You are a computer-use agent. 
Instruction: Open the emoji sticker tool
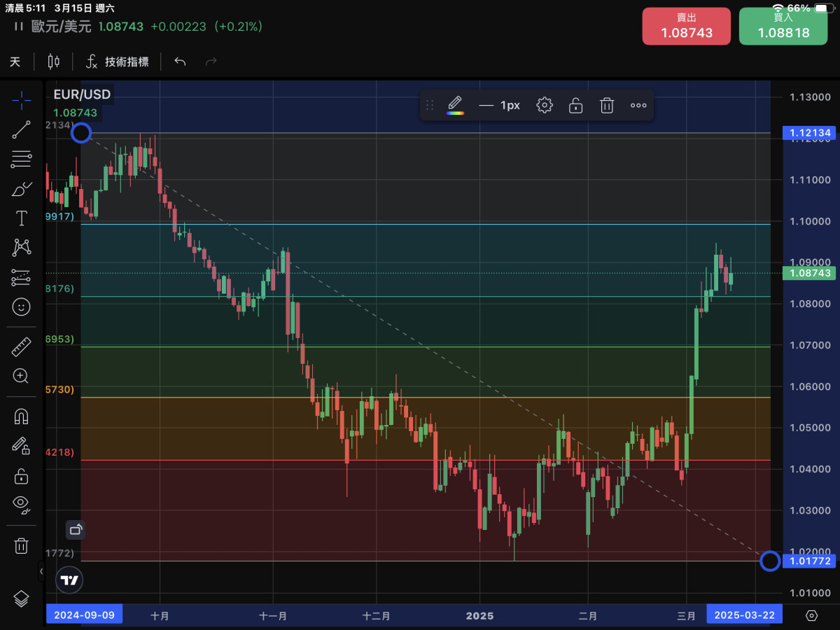[21, 307]
